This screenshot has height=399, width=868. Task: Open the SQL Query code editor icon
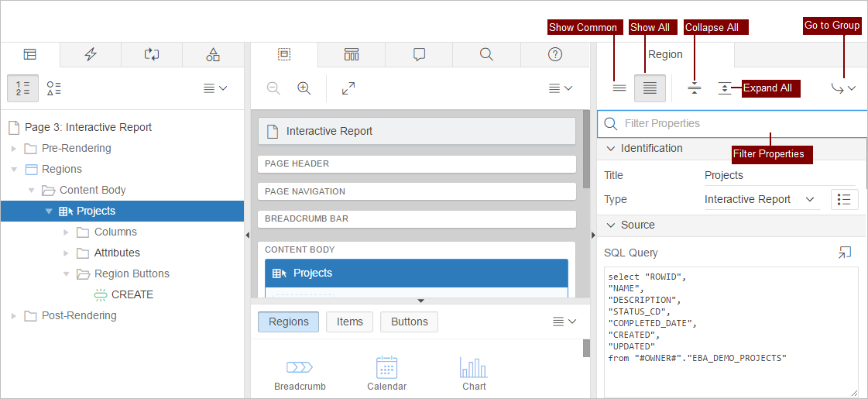[844, 253]
